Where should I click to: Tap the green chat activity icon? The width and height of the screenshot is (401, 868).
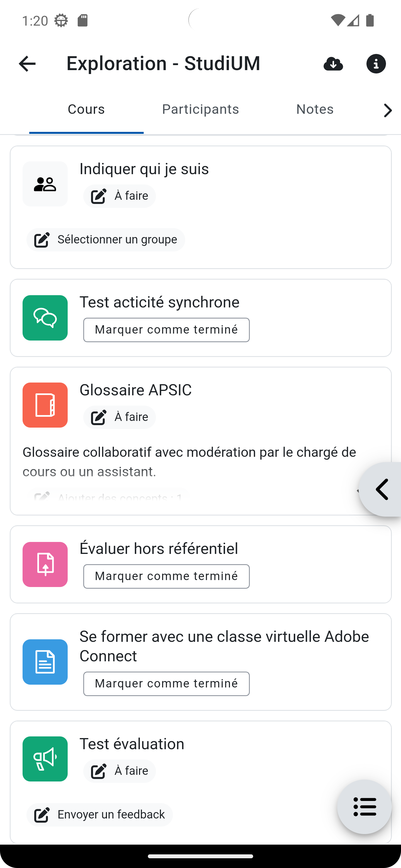[45, 318]
